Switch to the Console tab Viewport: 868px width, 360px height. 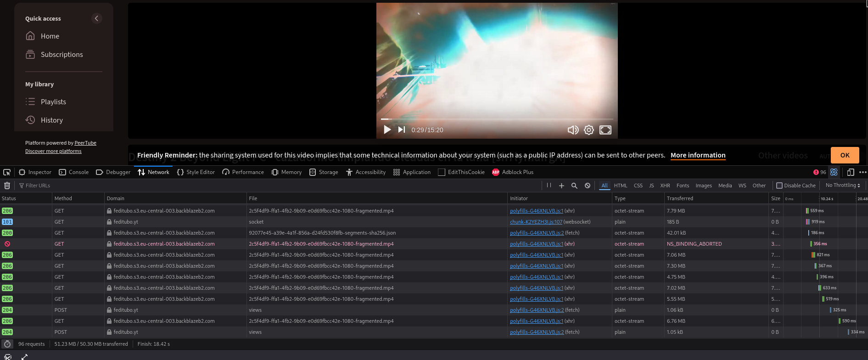[x=73, y=172]
